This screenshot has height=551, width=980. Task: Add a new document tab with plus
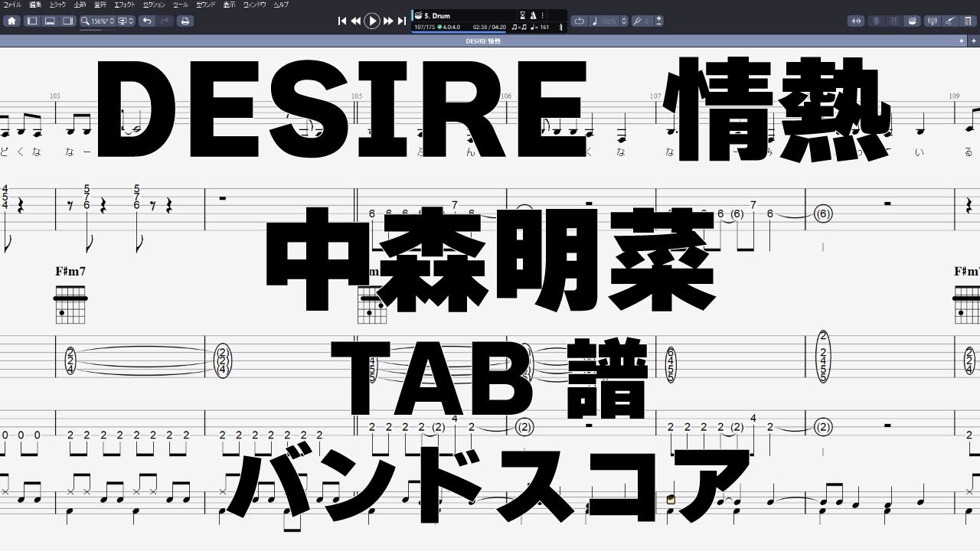pyautogui.click(x=974, y=41)
